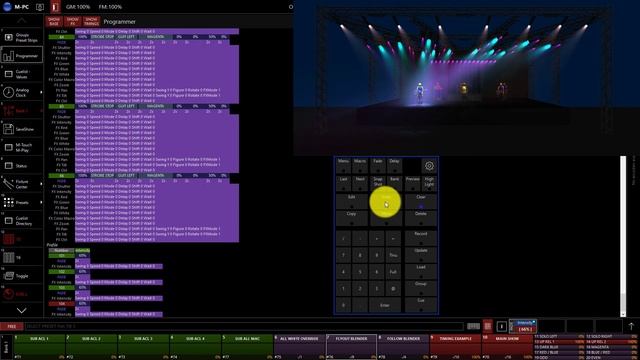Click the Last key on keypad
This screenshot has width=640, height=360.
(343, 183)
